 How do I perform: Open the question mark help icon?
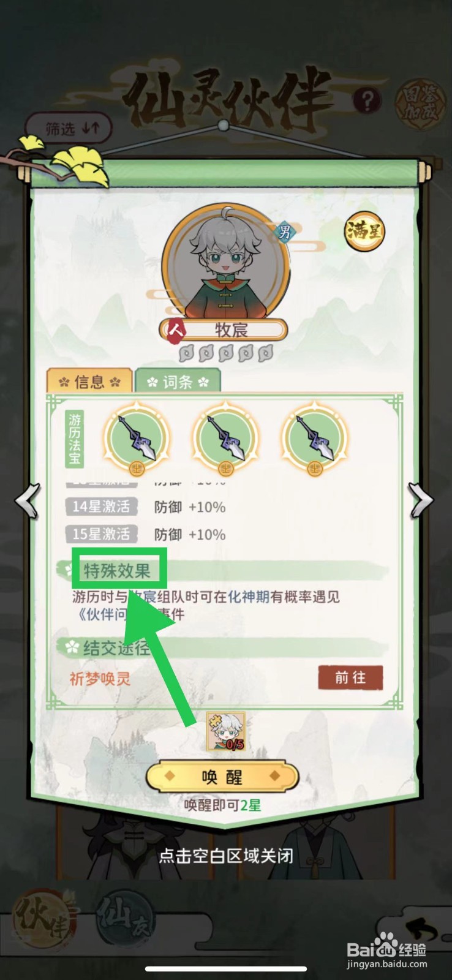pyautogui.click(x=367, y=101)
